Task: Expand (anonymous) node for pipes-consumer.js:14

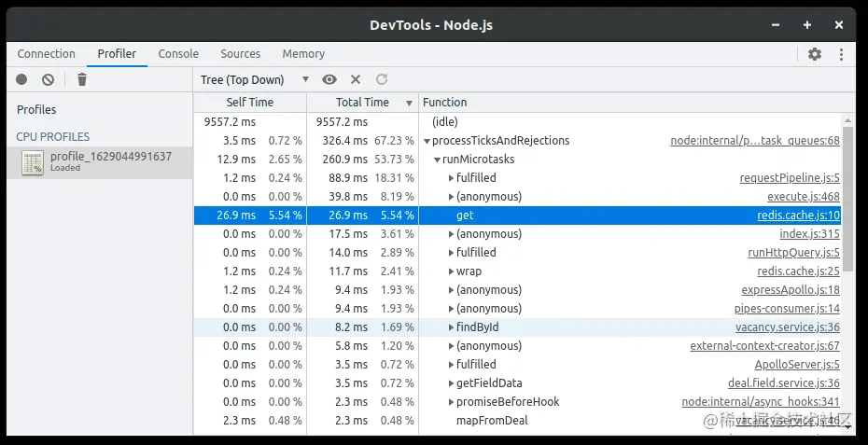Action: coord(451,309)
